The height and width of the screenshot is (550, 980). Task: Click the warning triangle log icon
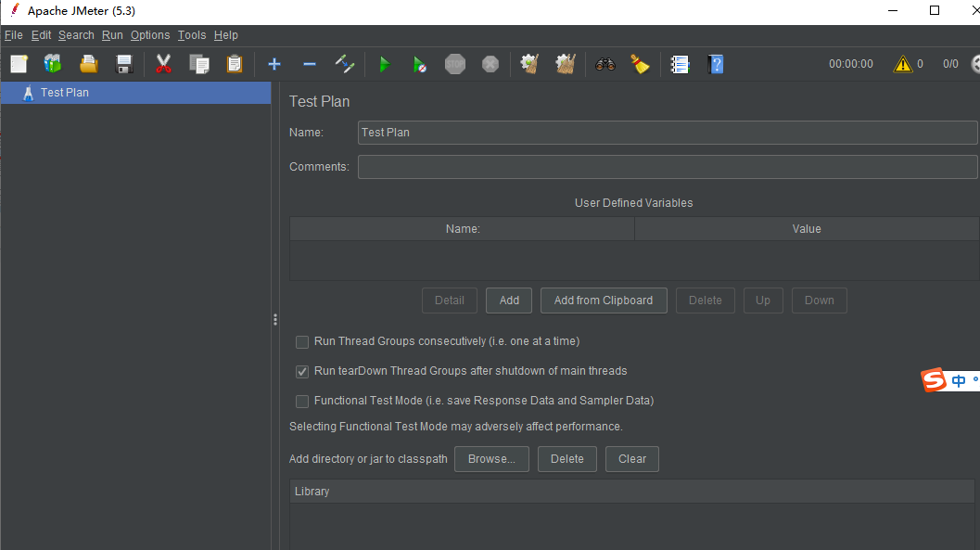coord(902,64)
